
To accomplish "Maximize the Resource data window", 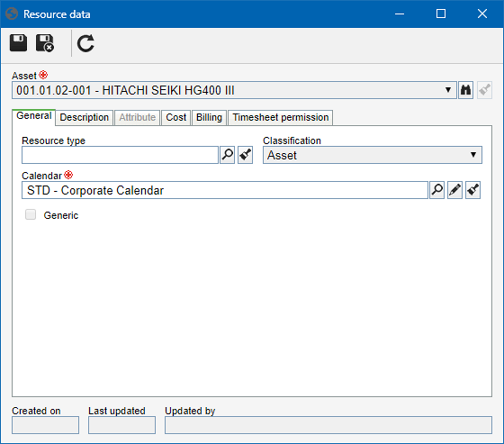I will point(441,14).
